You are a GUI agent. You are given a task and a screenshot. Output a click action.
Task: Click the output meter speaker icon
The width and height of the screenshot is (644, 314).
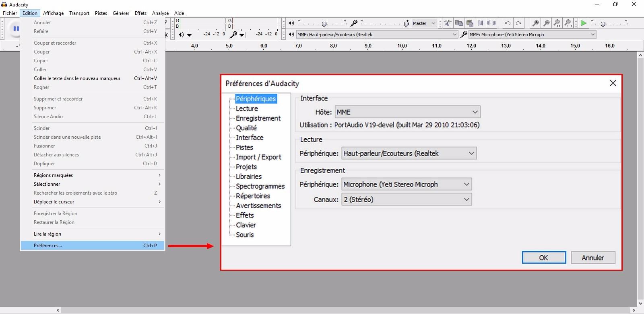[x=181, y=35]
